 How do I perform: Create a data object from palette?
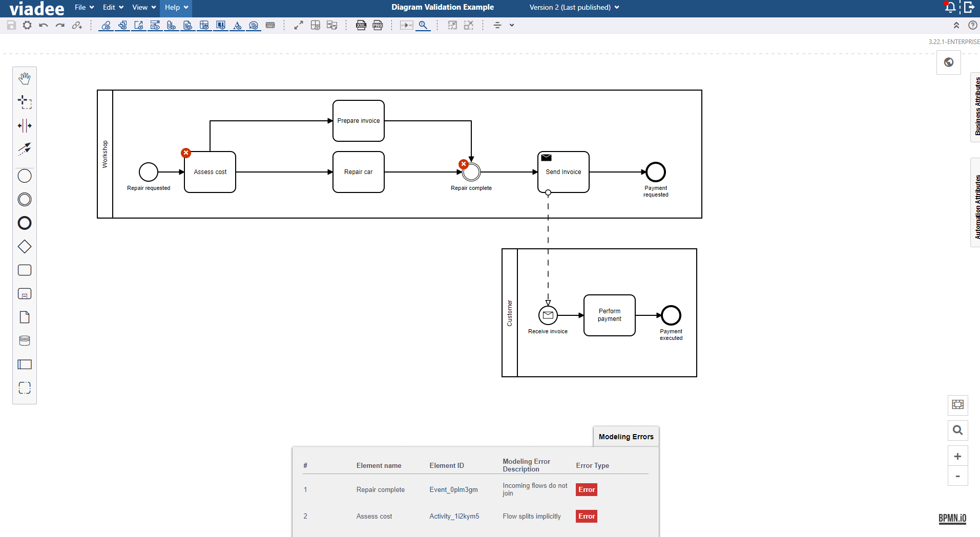tap(25, 317)
